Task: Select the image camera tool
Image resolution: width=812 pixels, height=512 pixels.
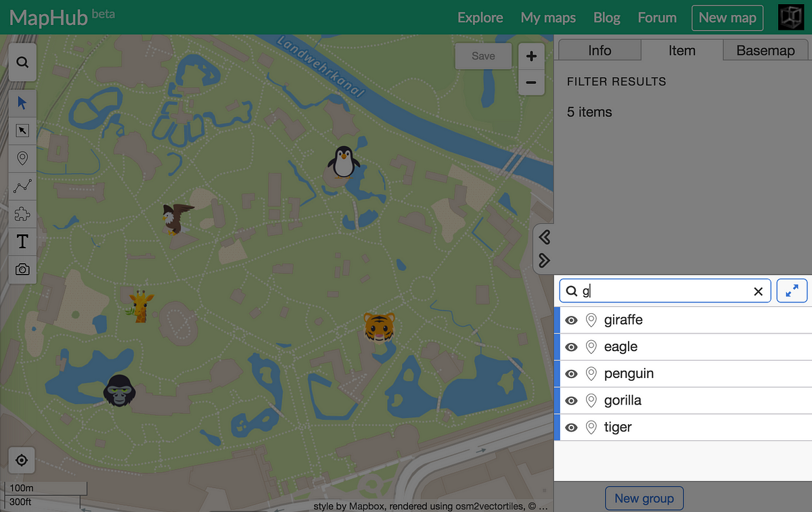Action: coord(22,269)
